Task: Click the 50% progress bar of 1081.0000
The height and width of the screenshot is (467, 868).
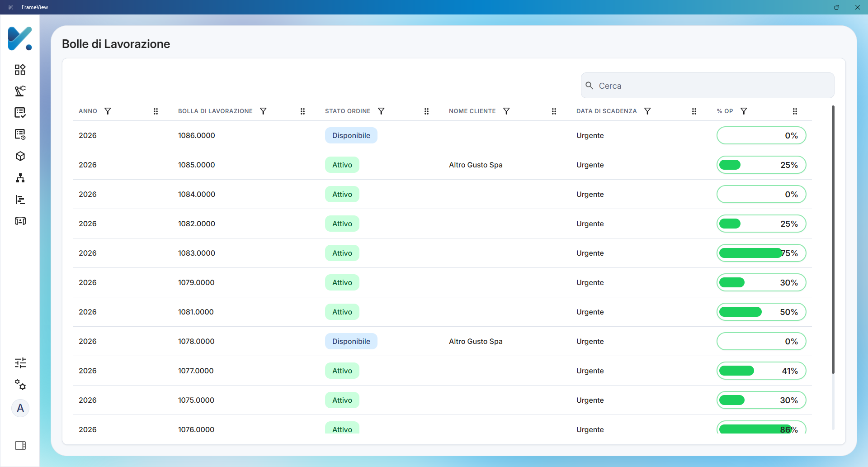Action: pos(761,312)
